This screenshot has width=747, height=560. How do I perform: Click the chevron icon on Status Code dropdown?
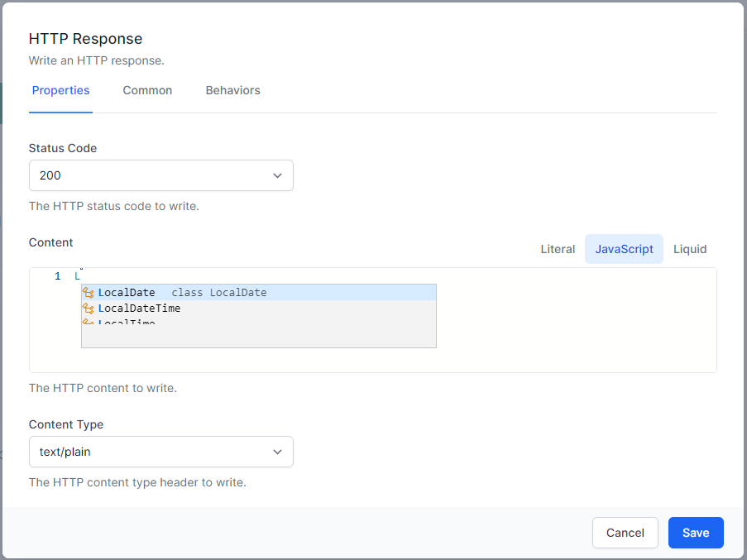click(x=278, y=175)
